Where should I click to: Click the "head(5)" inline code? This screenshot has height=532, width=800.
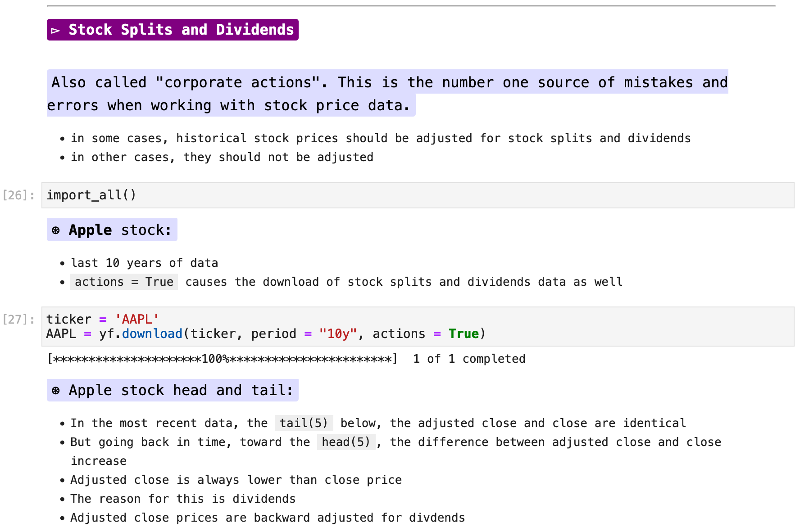[346, 442]
